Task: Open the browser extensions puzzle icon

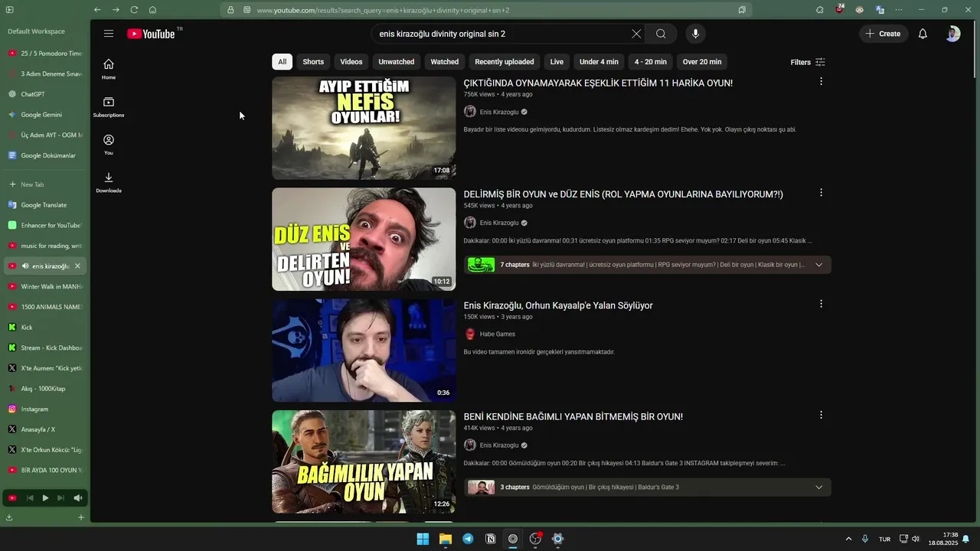Action: click(x=820, y=10)
